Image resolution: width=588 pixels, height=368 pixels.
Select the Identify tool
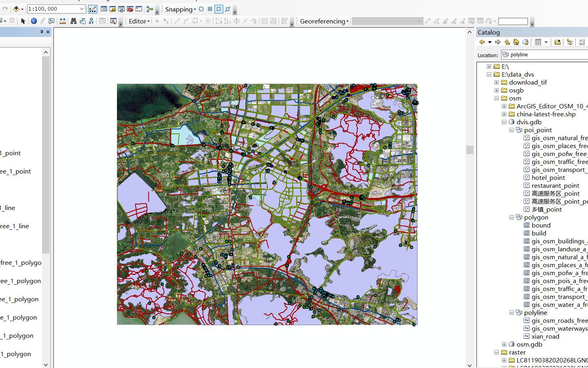(34, 21)
